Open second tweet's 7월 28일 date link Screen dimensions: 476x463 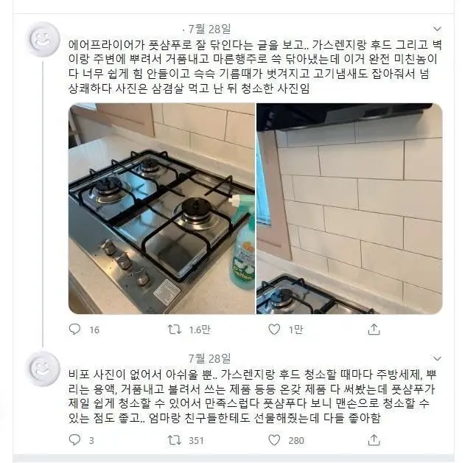coord(209,358)
